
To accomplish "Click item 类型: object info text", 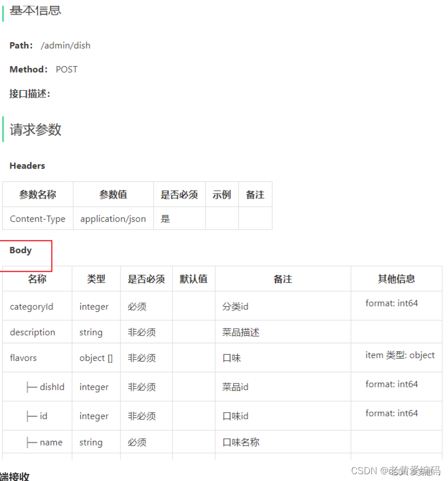I will pyautogui.click(x=400, y=355).
